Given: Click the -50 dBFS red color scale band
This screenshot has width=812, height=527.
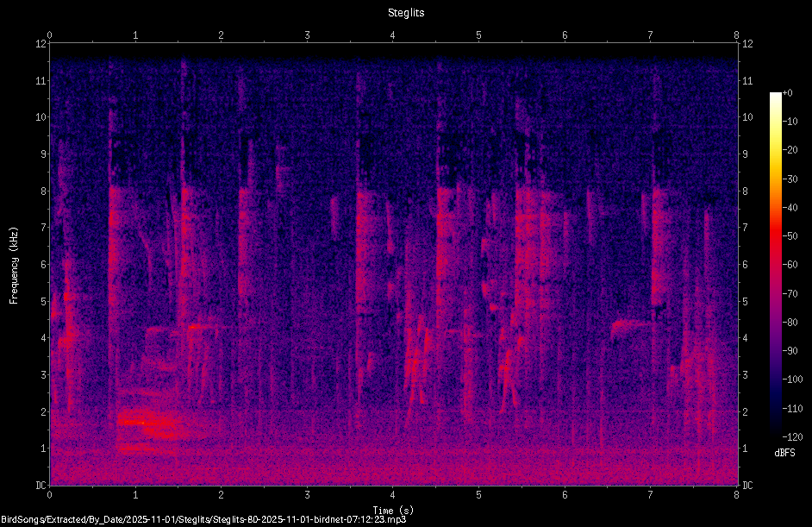Looking at the screenshot, I should point(775,235).
